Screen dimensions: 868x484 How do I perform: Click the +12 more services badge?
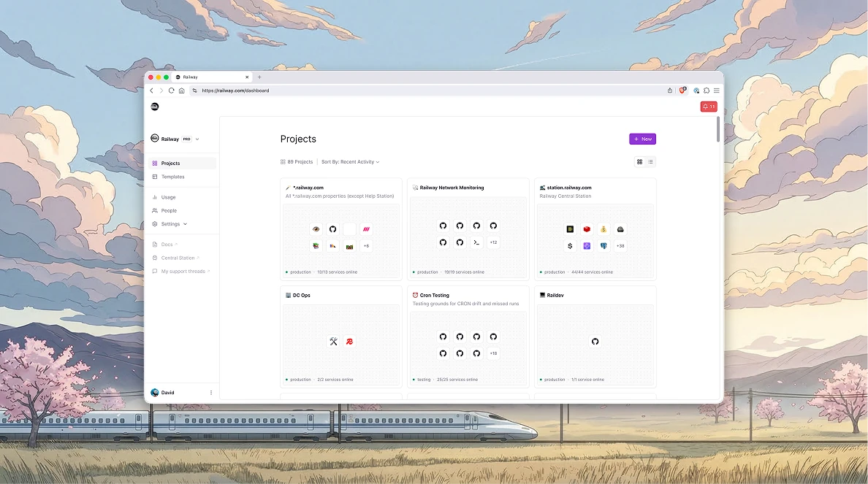493,242
